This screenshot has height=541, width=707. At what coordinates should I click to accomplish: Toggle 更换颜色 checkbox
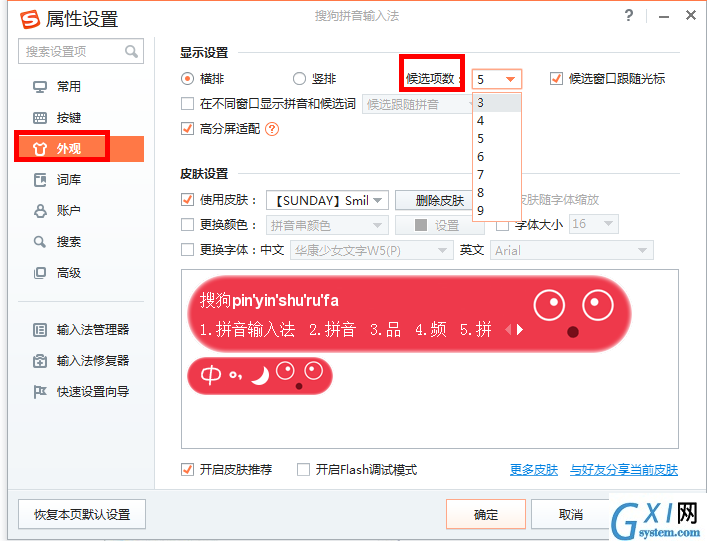tap(187, 225)
